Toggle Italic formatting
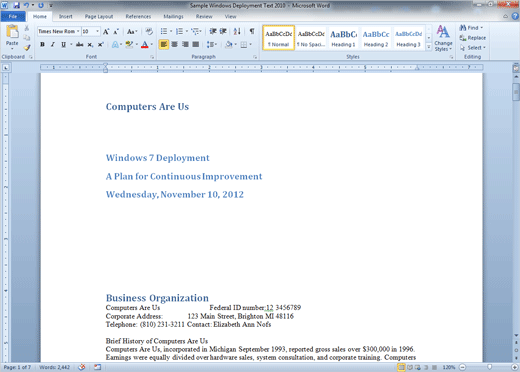Image resolution: width=520 pixels, height=372 pixels. [53, 44]
